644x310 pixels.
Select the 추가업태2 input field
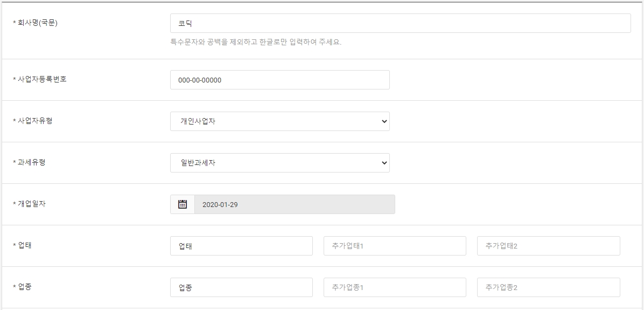tap(549, 246)
